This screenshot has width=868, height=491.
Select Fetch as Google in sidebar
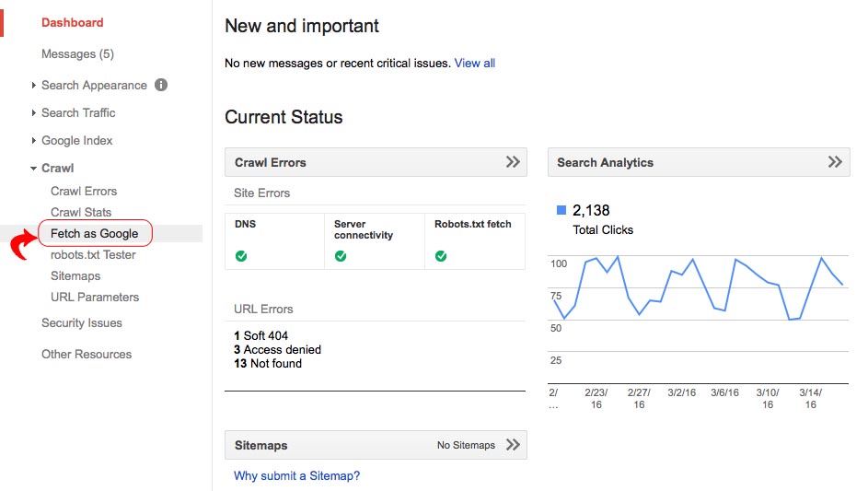(x=94, y=234)
